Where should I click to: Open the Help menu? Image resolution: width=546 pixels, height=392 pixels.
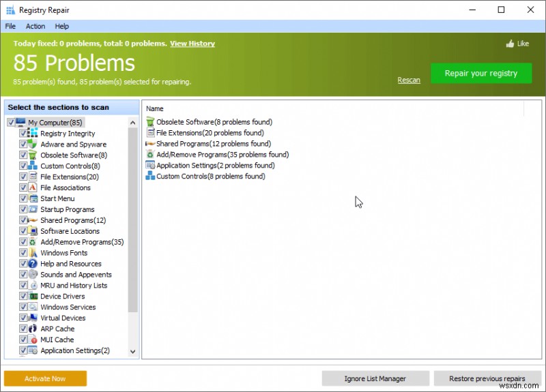61,26
